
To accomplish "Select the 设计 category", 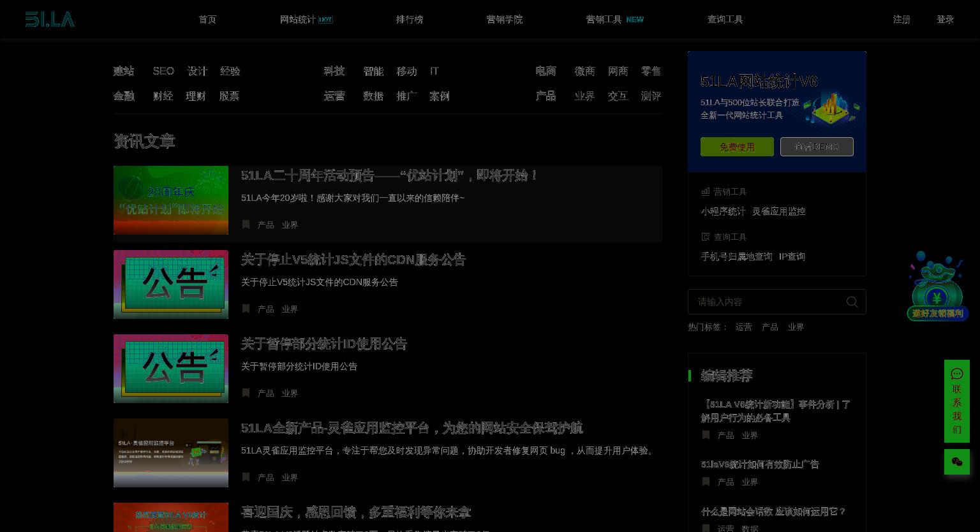I will (197, 71).
